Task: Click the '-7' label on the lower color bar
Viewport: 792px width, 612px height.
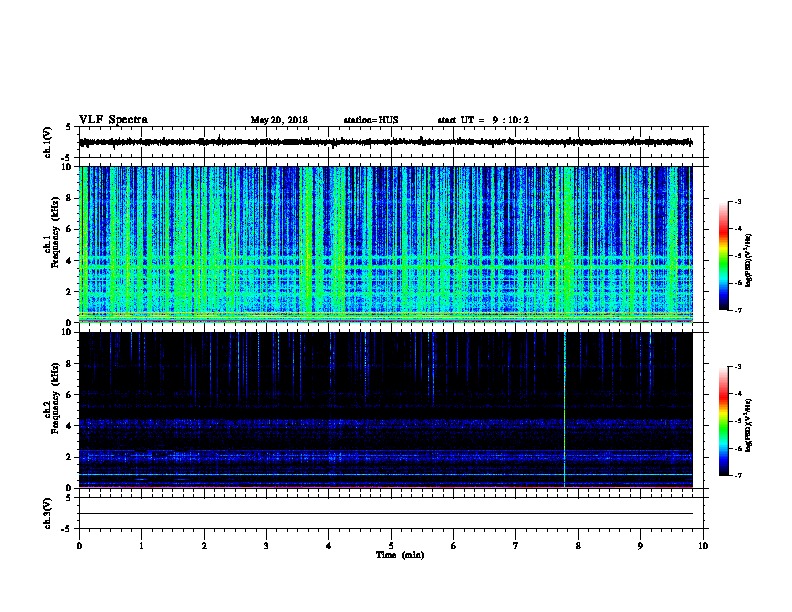Action: click(738, 476)
